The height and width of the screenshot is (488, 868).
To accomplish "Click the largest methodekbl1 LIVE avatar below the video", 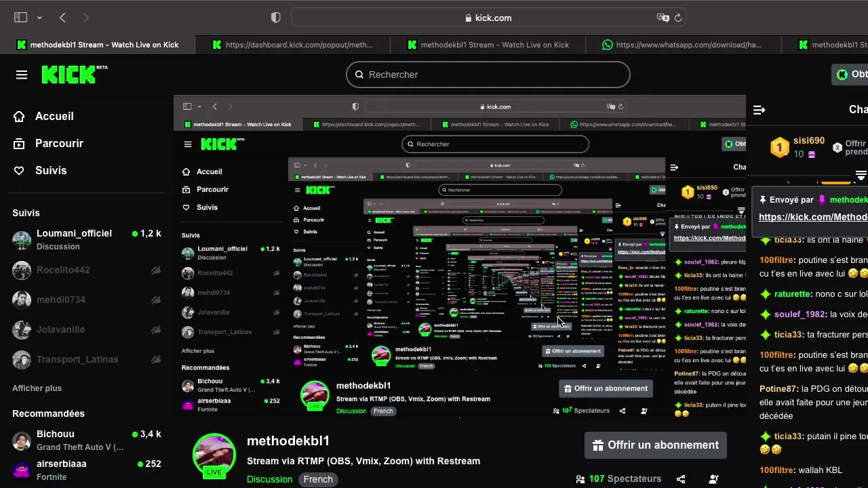I will click(x=214, y=455).
